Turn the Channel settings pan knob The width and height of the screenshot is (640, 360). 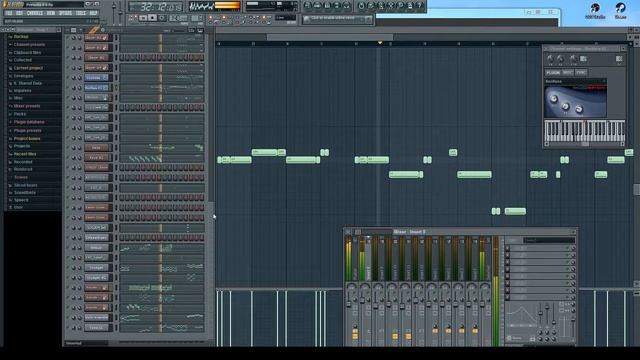[x=550, y=59]
